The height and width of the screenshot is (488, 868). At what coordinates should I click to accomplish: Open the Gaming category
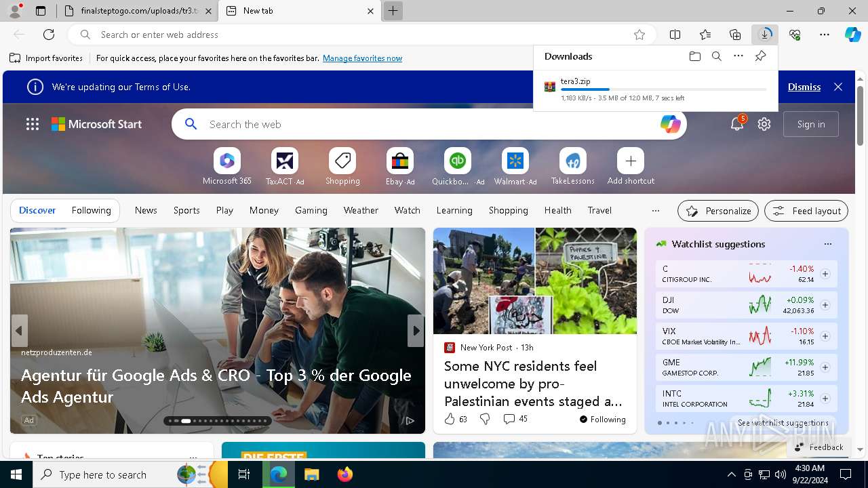click(311, 210)
